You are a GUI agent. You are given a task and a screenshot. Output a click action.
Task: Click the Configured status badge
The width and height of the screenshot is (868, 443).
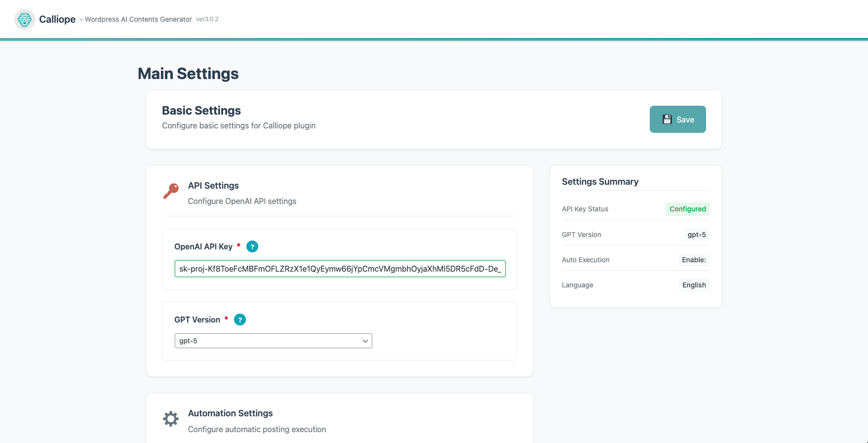(x=688, y=209)
